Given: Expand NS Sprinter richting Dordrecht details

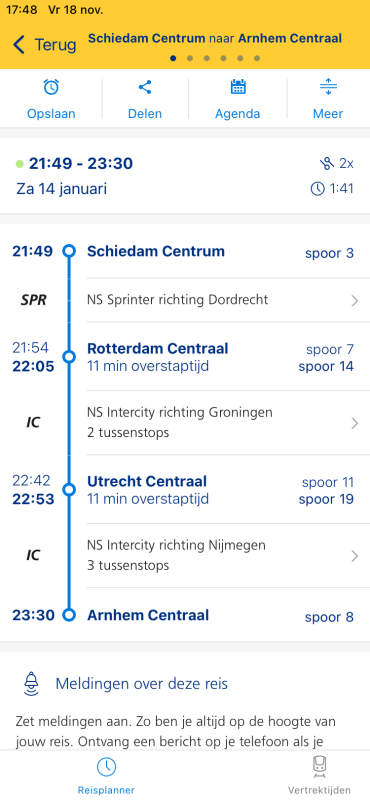Looking at the screenshot, I should (x=228, y=300).
